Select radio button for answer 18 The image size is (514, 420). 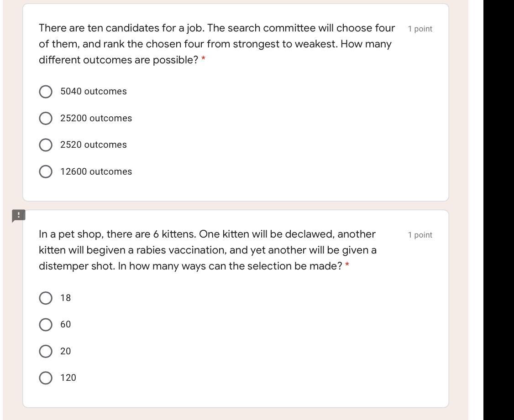(x=46, y=298)
